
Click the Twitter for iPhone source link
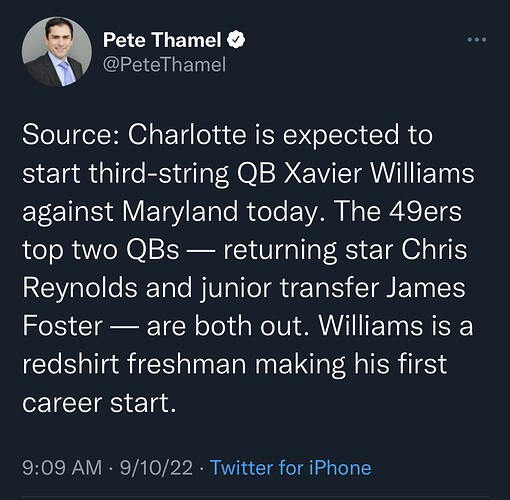[x=291, y=467]
